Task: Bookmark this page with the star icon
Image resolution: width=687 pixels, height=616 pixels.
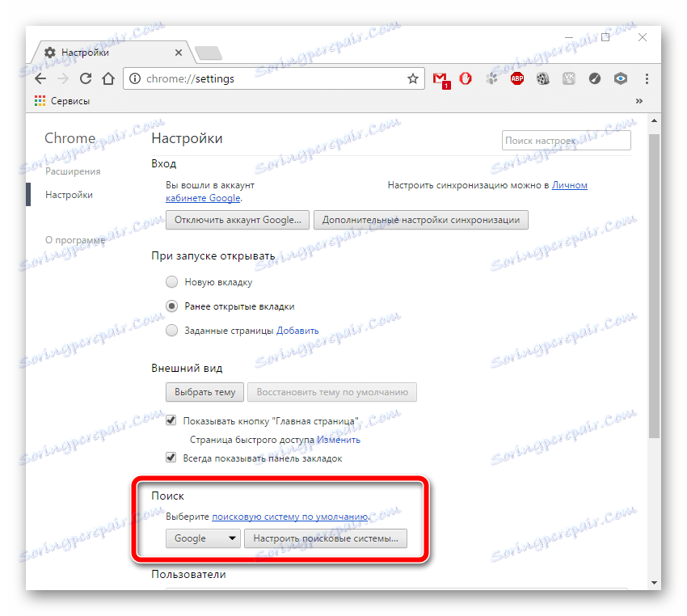Action: (413, 79)
